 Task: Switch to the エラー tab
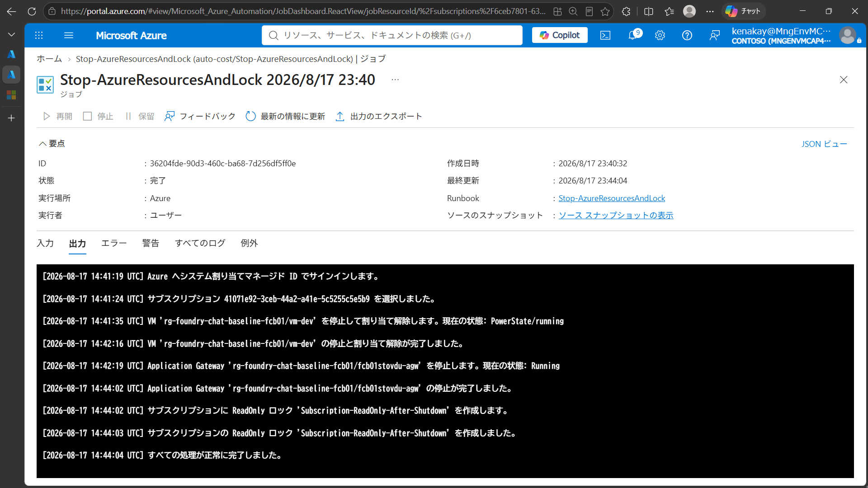[114, 243]
